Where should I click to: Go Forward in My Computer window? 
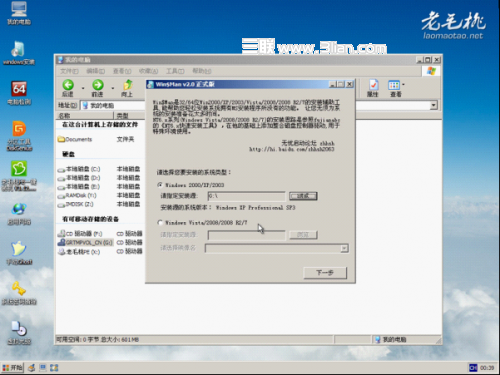(97, 89)
